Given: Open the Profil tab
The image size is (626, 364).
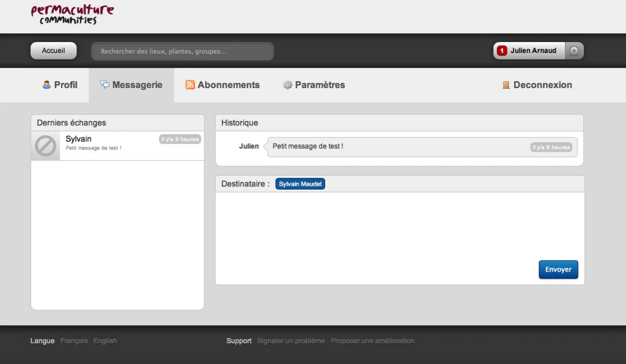Looking at the screenshot, I should 65,85.
